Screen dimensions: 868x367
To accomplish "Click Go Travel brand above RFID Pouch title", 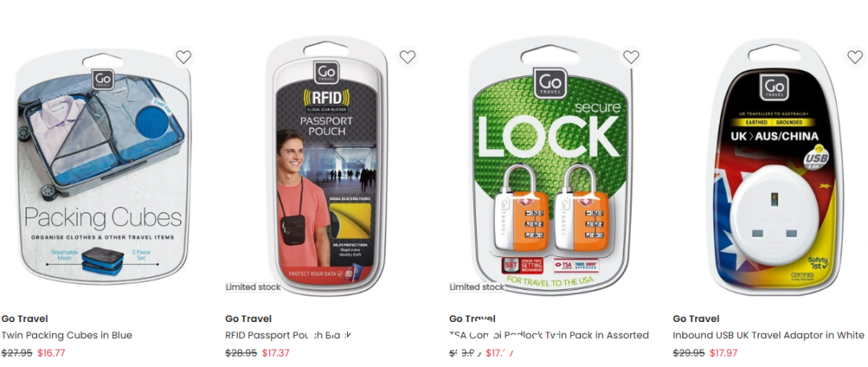I will [x=248, y=319].
